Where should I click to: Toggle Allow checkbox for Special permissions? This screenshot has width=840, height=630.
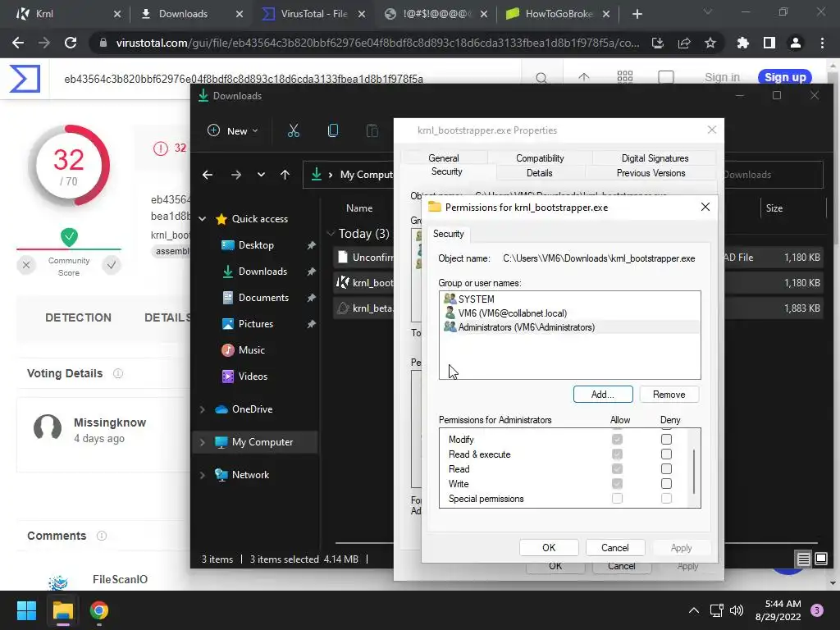coord(617,498)
